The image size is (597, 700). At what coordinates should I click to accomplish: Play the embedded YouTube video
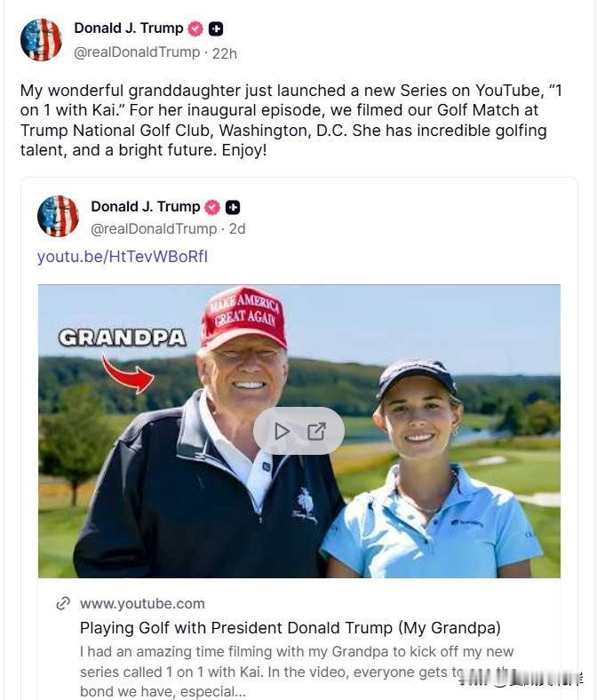(x=282, y=431)
